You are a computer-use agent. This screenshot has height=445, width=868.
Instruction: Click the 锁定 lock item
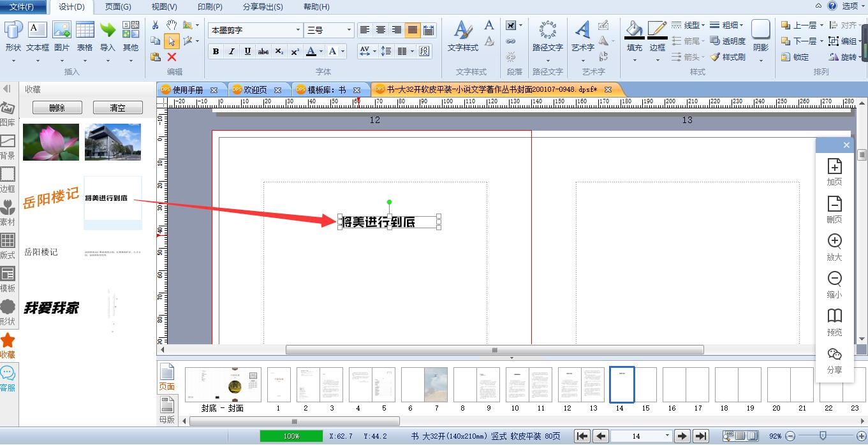pyautogui.click(x=795, y=57)
